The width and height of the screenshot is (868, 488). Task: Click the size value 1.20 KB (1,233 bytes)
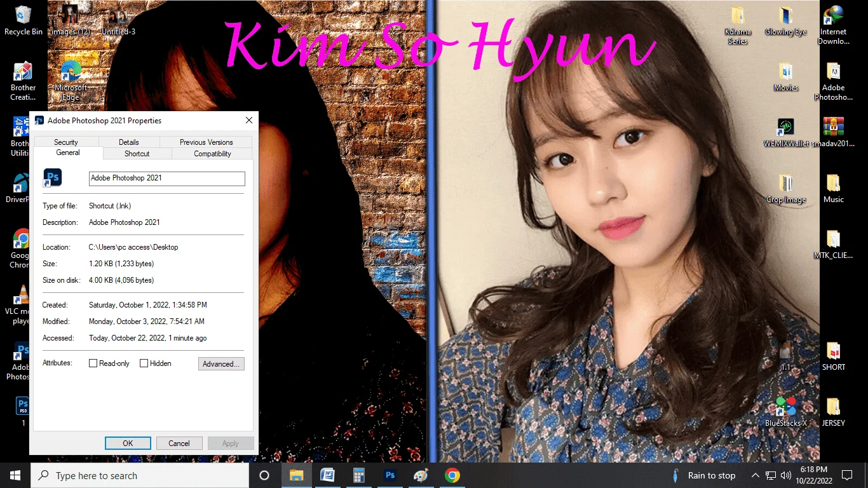(x=121, y=264)
